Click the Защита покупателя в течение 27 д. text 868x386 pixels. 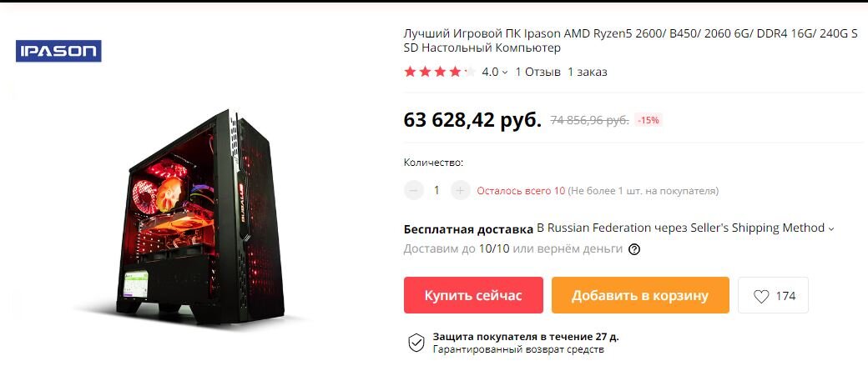pyautogui.click(x=525, y=337)
